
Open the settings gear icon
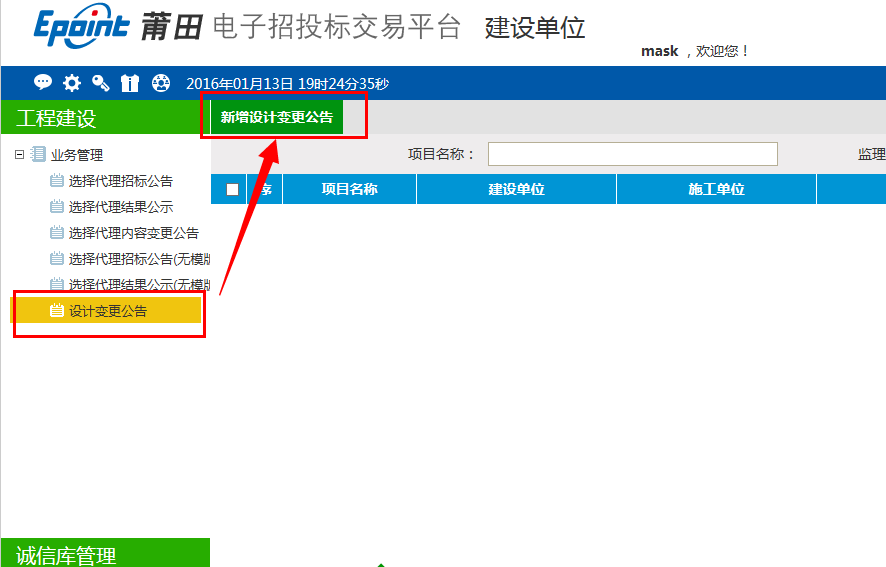tap(72, 83)
